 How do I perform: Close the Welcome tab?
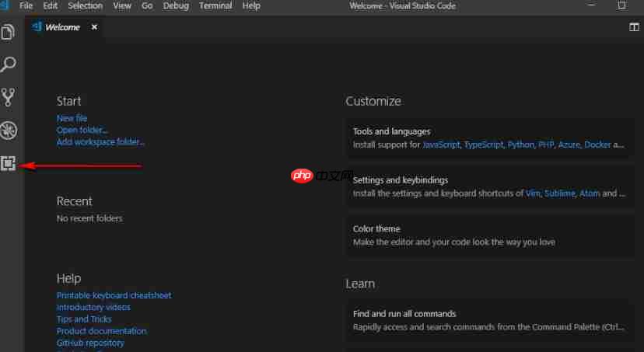tap(95, 27)
